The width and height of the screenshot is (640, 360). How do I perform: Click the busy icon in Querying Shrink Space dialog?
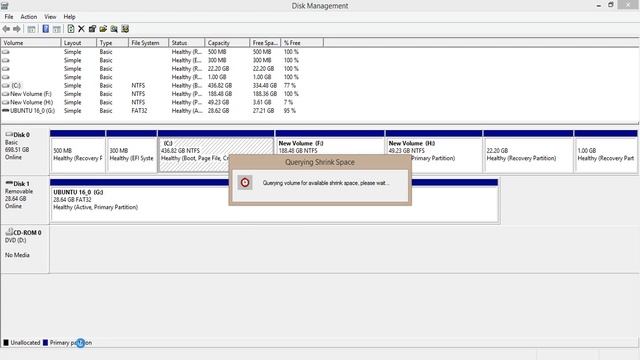(x=245, y=182)
